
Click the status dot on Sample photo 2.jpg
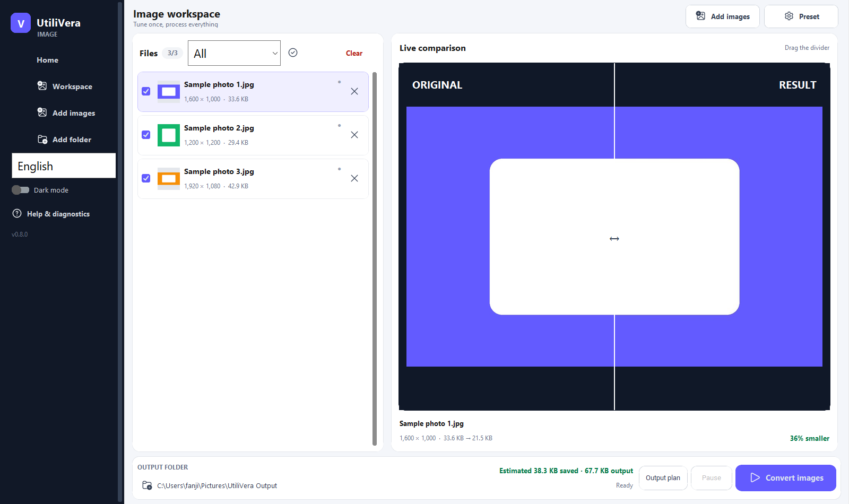339,126
